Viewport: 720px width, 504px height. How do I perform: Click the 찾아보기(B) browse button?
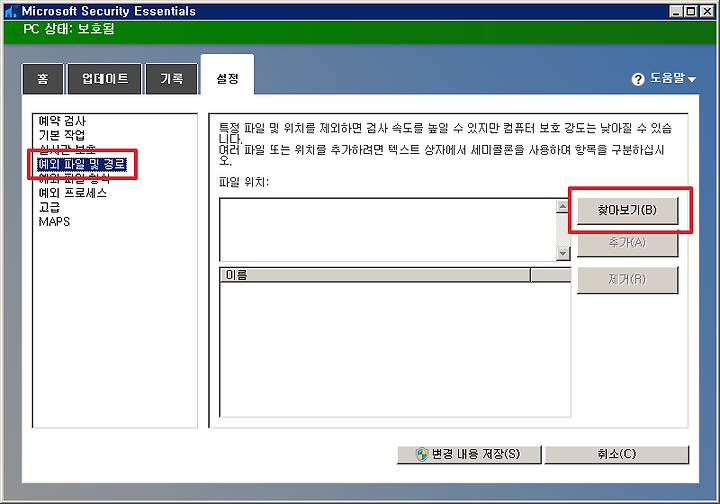click(627, 210)
